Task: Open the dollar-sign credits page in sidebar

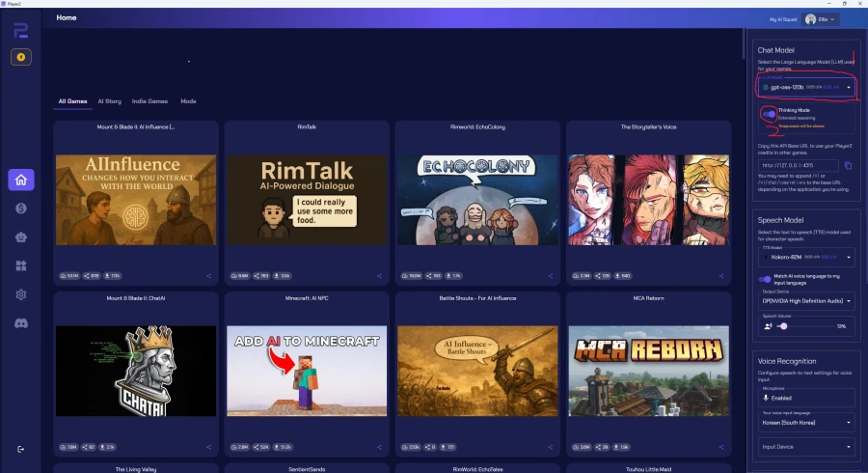Action: (x=21, y=208)
